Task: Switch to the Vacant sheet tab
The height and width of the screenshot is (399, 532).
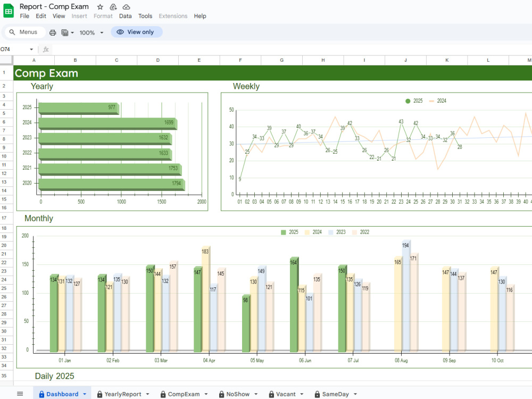Action: coord(286,394)
